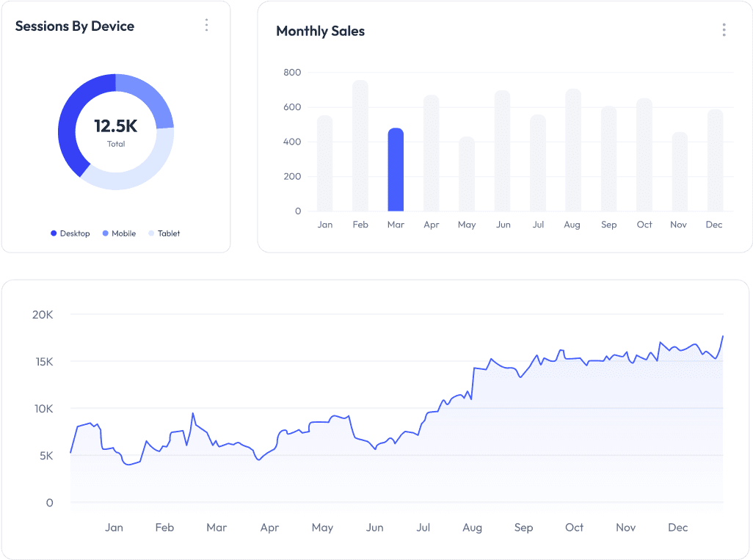
Task: Click the Jul label on the line chart axis
Action: (423, 528)
